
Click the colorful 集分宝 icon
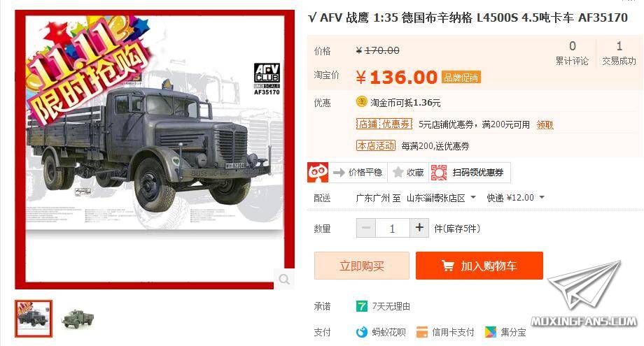(491, 331)
